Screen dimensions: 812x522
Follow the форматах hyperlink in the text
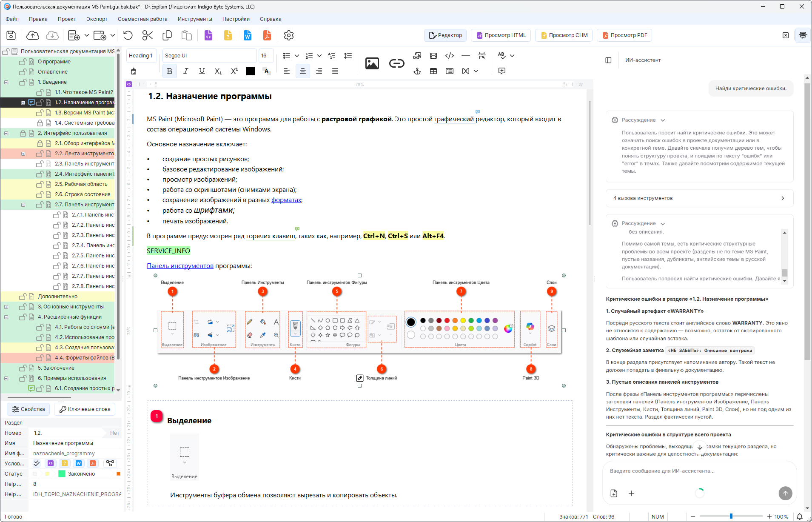[286, 200]
